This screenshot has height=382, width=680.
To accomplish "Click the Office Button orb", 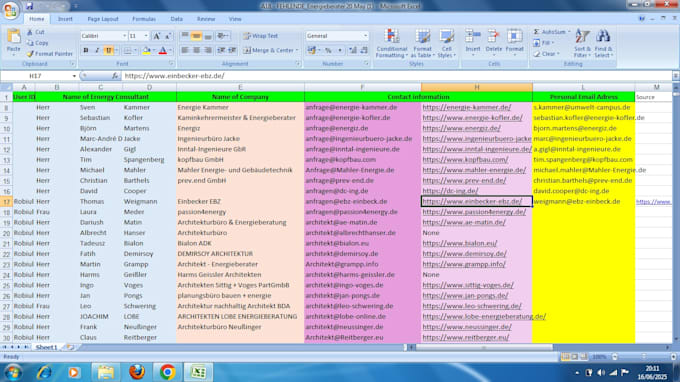I will pos(10,10).
